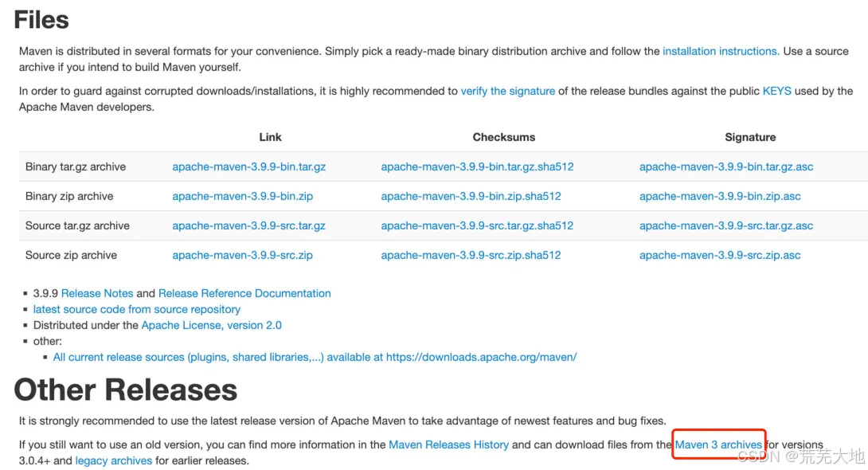The height and width of the screenshot is (470, 868).
Task: Open the public KEYS link
Action: pos(776,91)
